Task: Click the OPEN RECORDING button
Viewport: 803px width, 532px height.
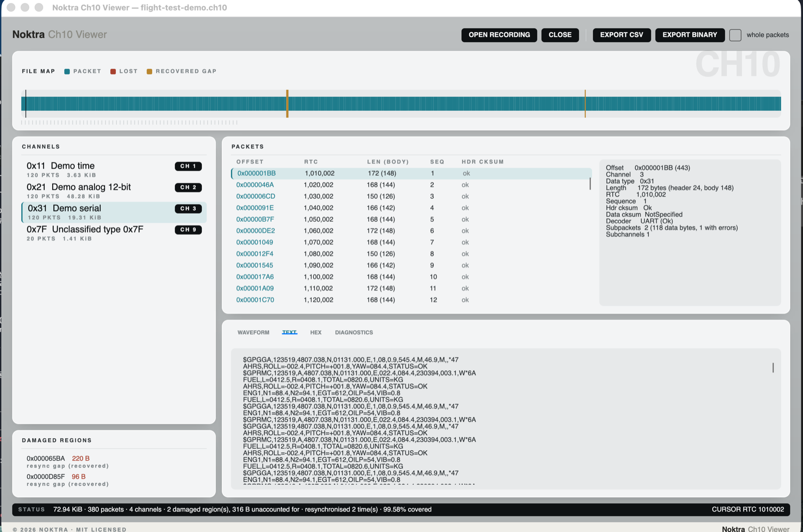Action: (x=499, y=35)
